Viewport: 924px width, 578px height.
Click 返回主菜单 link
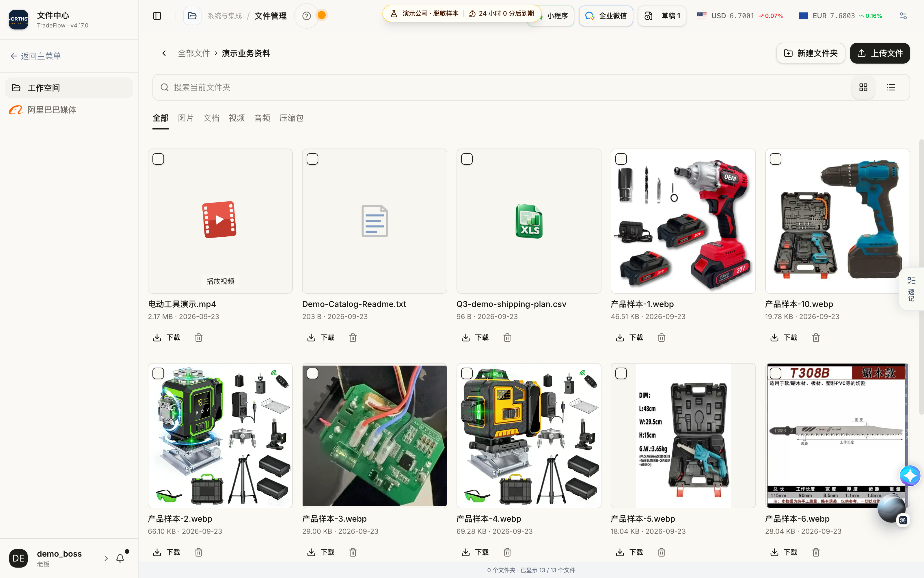click(x=36, y=56)
